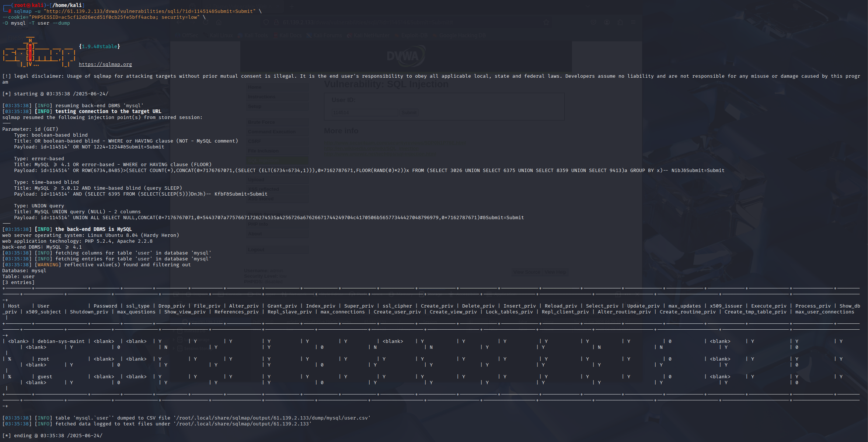The height and width of the screenshot is (442, 868).
Task: Open the browser hamburger menu icon
Action: pyautogui.click(x=633, y=22)
